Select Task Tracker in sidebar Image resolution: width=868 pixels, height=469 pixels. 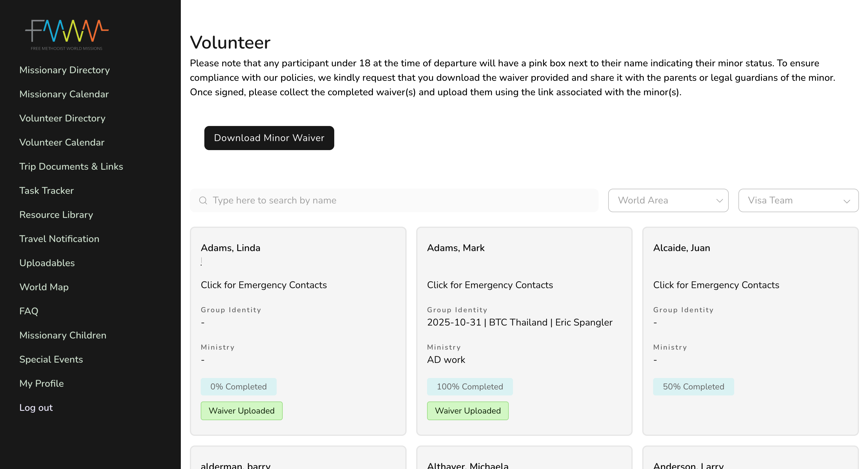[46, 191]
